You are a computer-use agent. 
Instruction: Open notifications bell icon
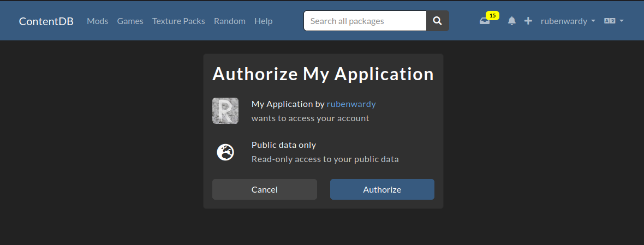512,21
